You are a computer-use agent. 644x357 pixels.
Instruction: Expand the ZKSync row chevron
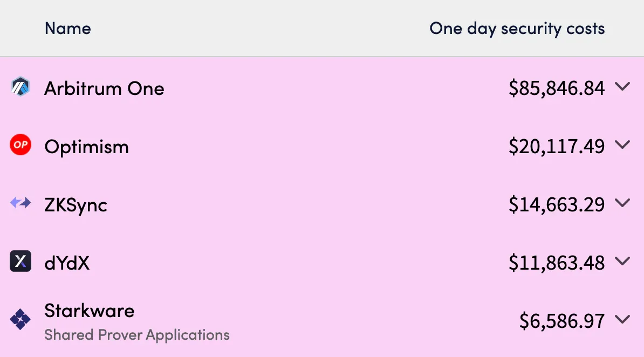[622, 203]
